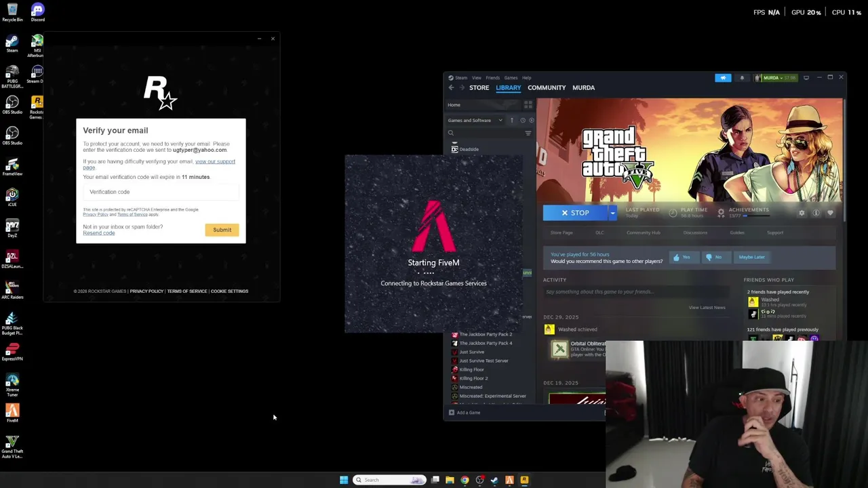The height and width of the screenshot is (488, 868).
Task: Open the PUBG Battlegrounds desktop shortcut
Action: coord(12,77)
